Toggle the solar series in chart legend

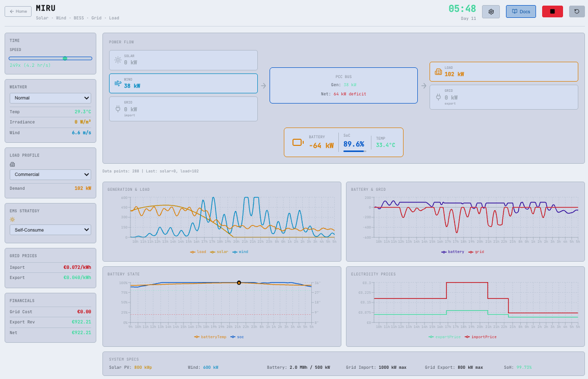pos(219,252)
